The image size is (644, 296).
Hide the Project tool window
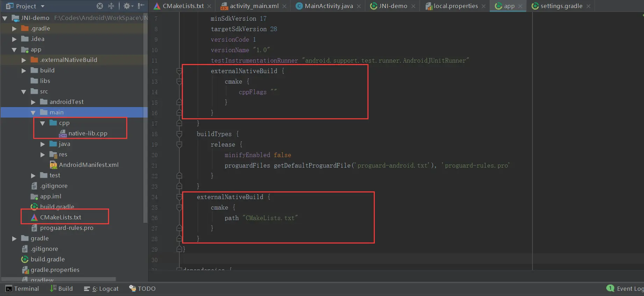[141, 6]
